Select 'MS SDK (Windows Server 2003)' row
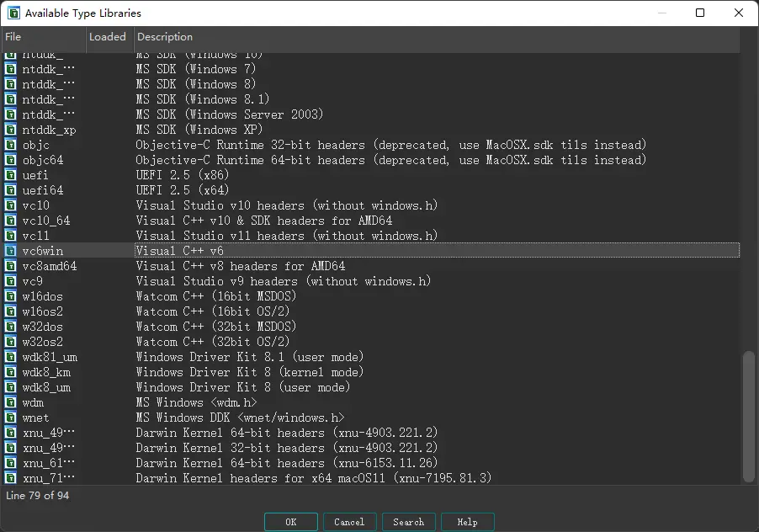The image size is (759, 532). click(x=372, y=114)
